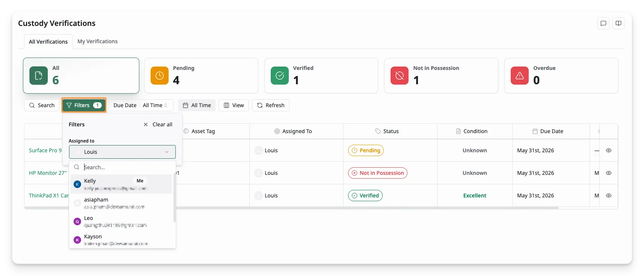This screenshot has height=276, width=644.
Task: Select the All summary card
Action: (x=81, y=76)
